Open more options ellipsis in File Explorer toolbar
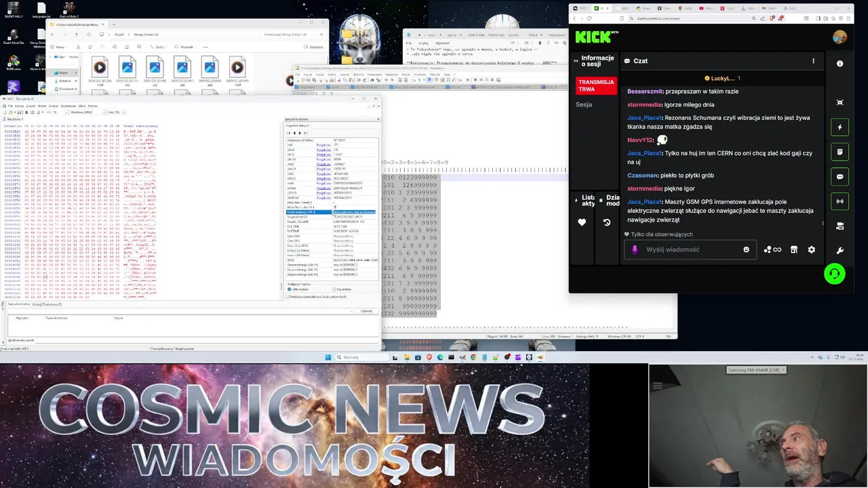The width and height of the screenshot is (868, 488). point(205,47)
